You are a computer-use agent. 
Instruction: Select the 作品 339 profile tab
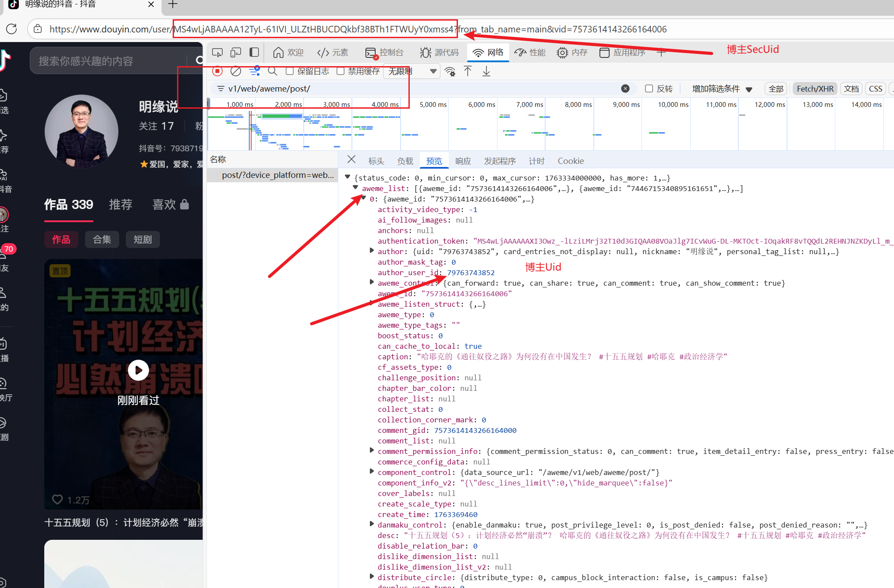click(68, 204)
